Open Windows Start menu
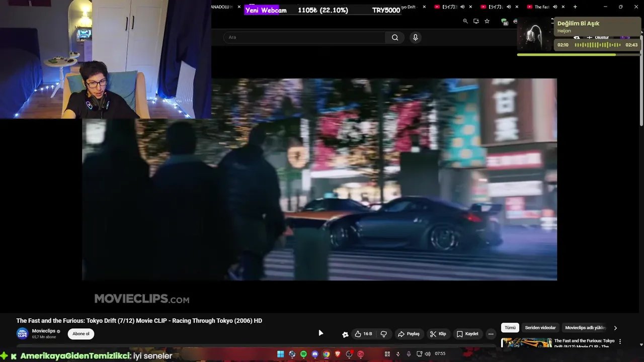This screenshot has height=362, width=644. point(280,354)
